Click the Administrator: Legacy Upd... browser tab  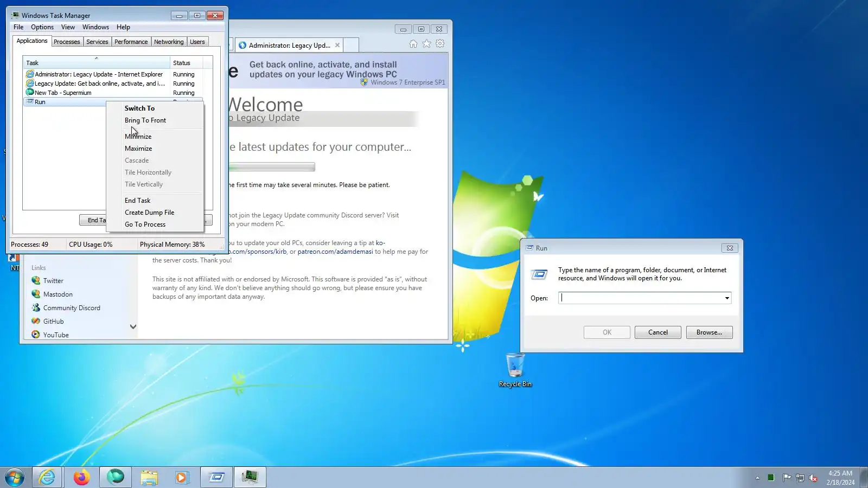point(290,45)
